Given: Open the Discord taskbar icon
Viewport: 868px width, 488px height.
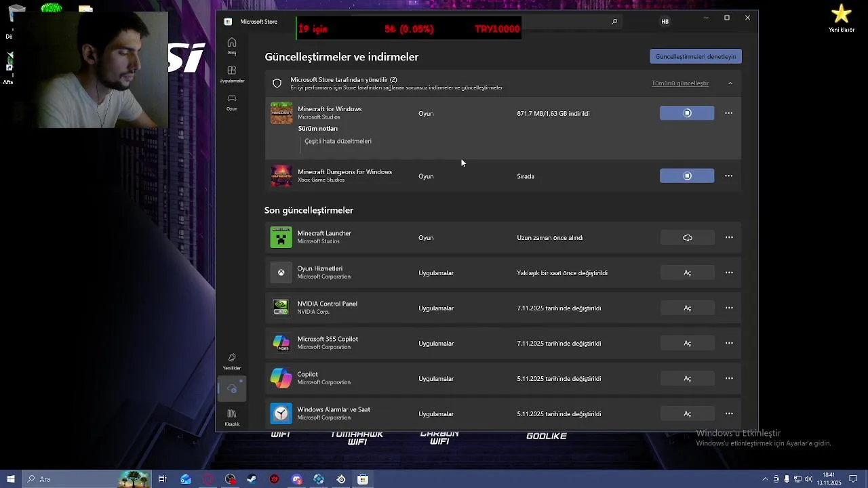Looking at the screenshot, I should (x=296, y=479).
